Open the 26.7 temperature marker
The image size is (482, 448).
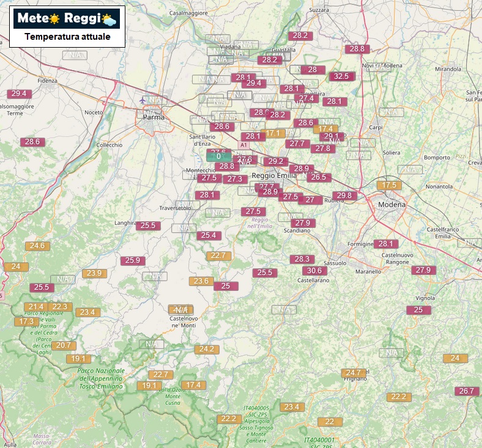point(466,391)
